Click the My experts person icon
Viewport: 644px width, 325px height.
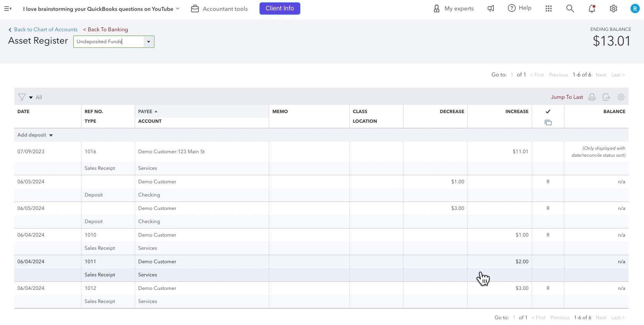point(437,8)
